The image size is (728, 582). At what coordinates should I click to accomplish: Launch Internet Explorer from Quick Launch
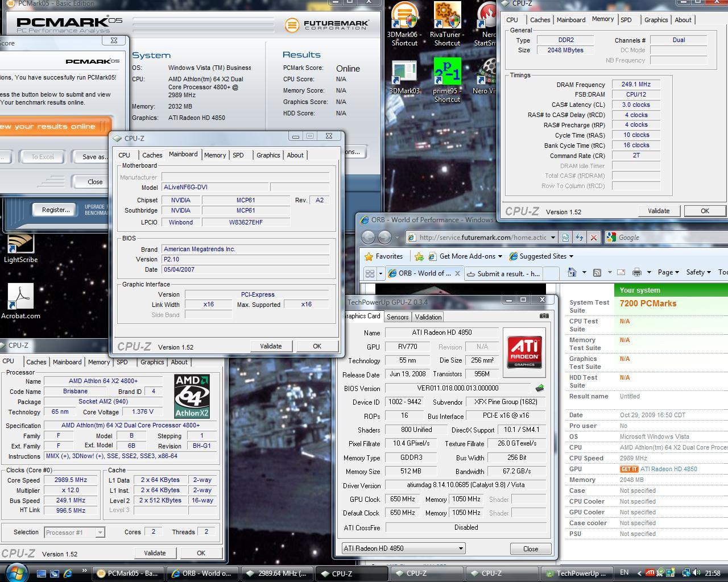click(x=68, y=573)
